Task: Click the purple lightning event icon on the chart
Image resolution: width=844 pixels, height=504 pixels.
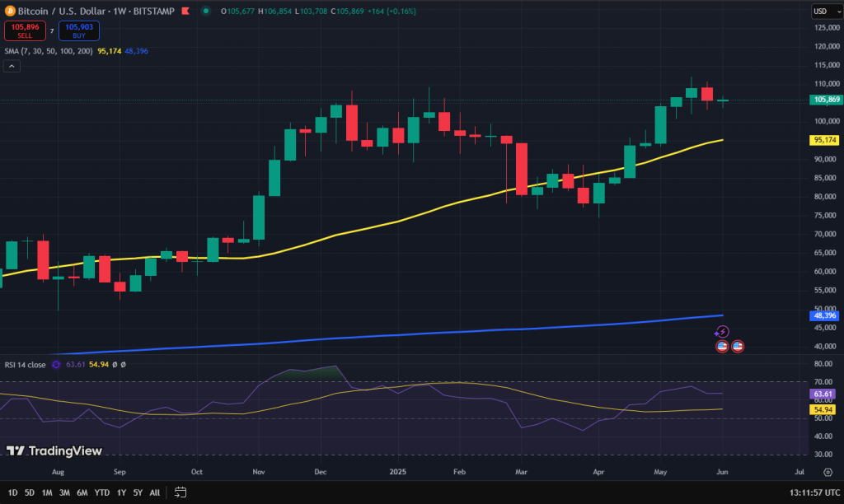Action: click(722, 332)
